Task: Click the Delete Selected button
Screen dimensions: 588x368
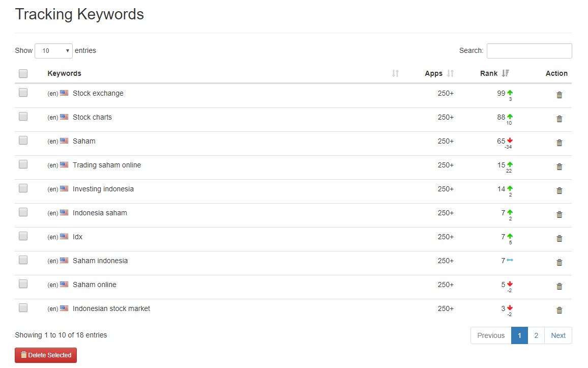Action: (46, 355)
